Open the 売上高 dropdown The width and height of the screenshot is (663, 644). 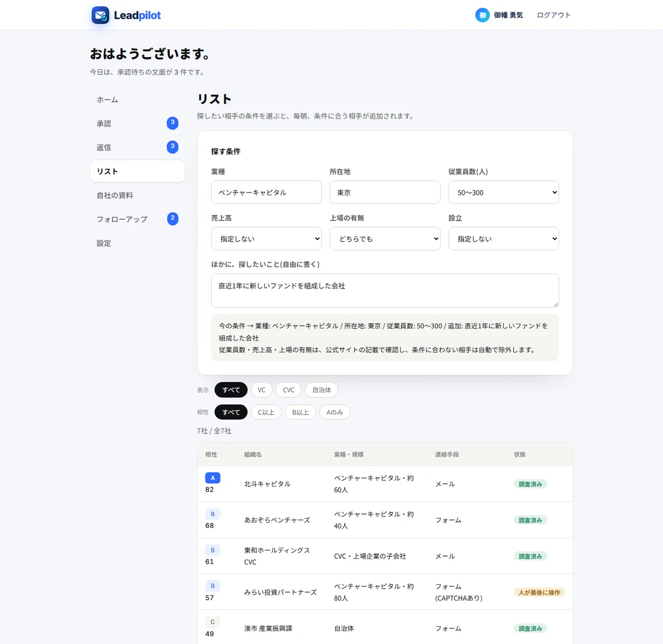pyautogui.click(x=266, y=239)
